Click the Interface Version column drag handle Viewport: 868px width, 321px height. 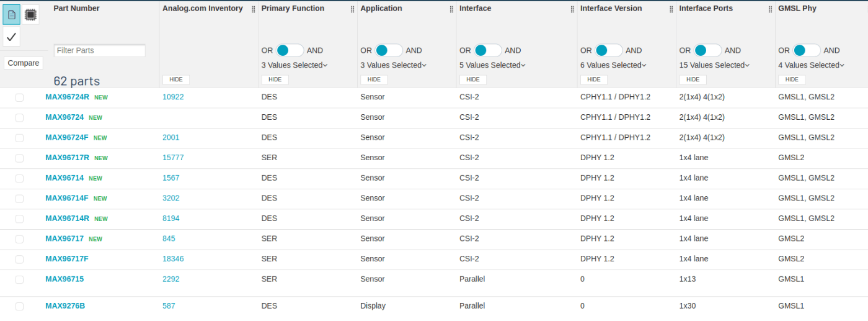(x=671, y=9)
